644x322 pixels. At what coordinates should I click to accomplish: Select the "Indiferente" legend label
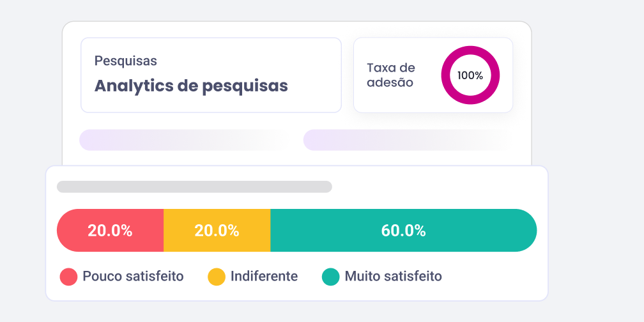[x=264, y=277]
